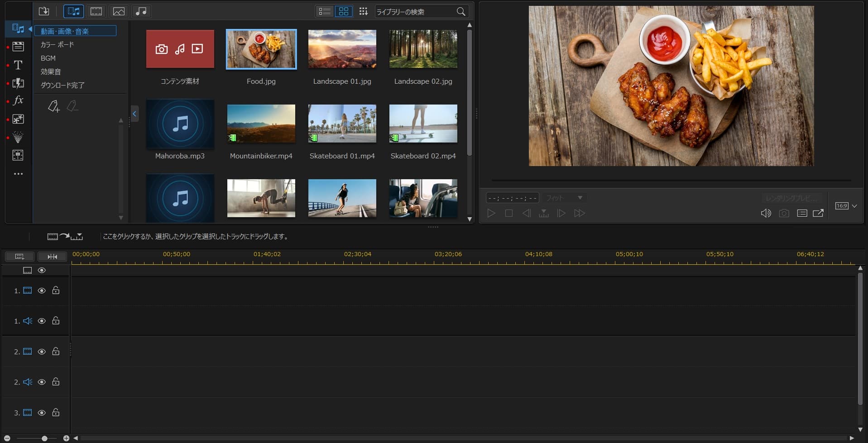This screenshot has height=443, width=868.
Task: Select カラー ボード category
Action: pos(57,44)
